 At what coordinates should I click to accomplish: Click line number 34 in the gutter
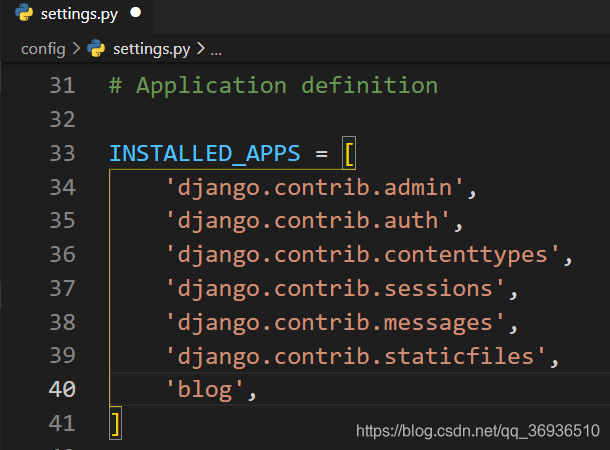[x=62, y=187]
